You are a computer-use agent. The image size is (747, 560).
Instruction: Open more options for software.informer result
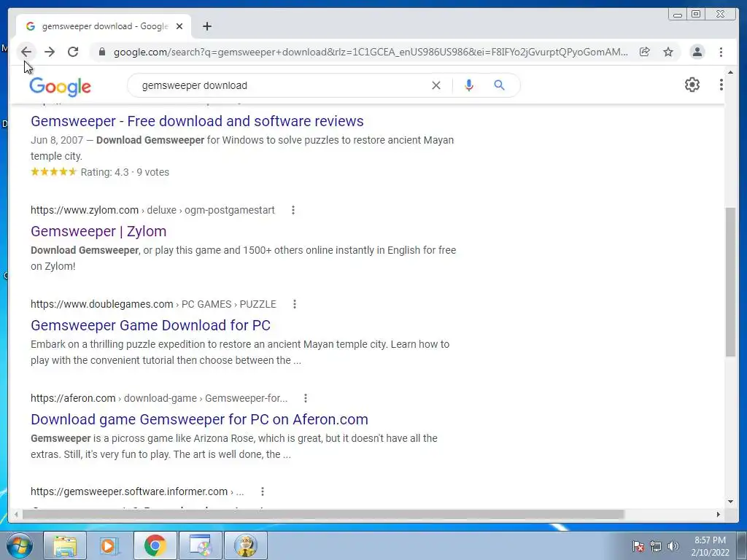point(263,491)
